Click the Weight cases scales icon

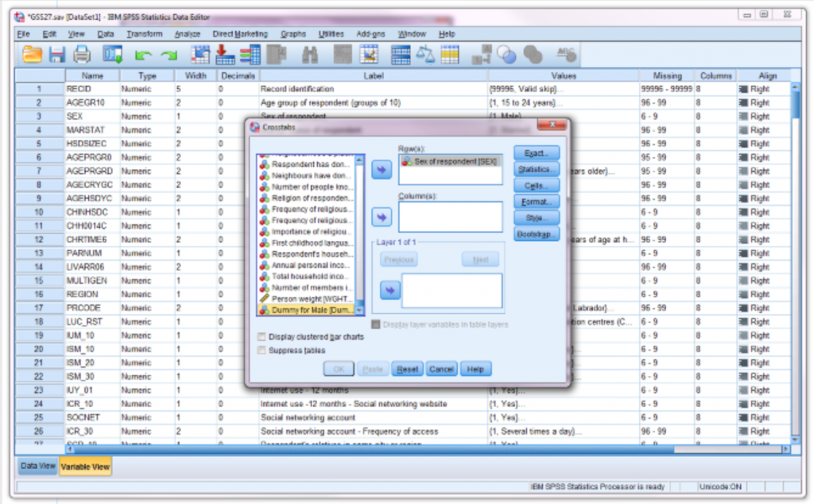(x=425, y=55)
